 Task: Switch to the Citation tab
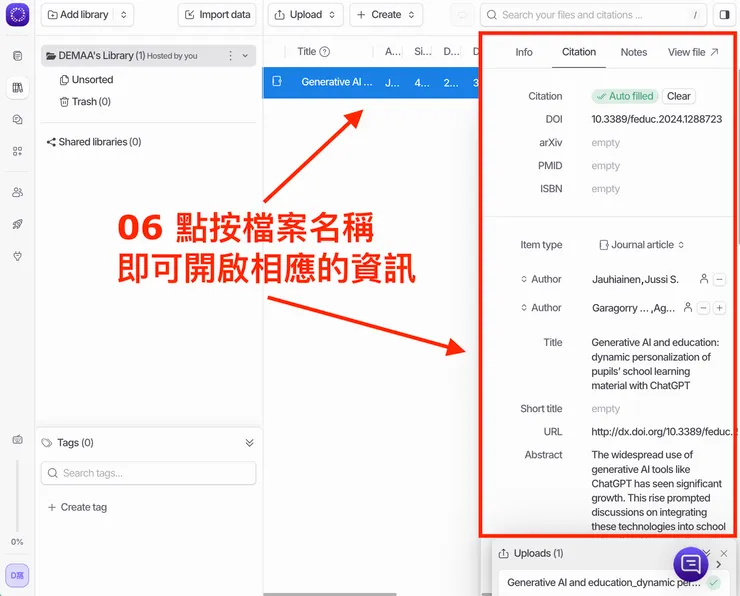click(579, 52)
